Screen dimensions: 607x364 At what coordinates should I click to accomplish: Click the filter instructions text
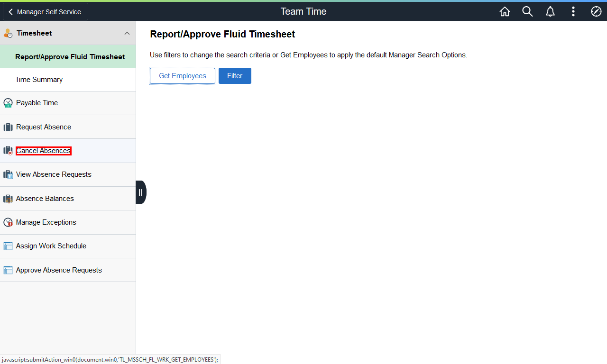click(x=309, y=55)
